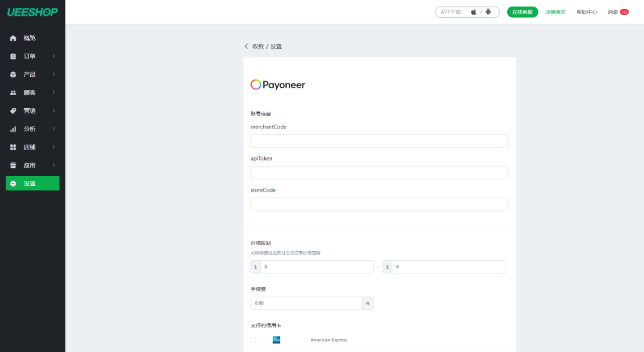This screenshot has height=352, width=644.
Task: Click the box icon beside 产品
Action: (13, 75)
